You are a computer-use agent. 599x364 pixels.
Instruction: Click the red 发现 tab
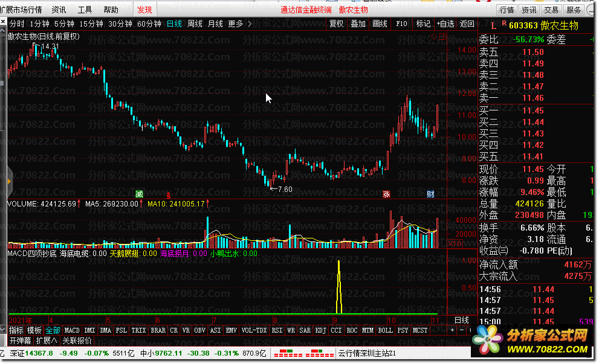[144, 10]
